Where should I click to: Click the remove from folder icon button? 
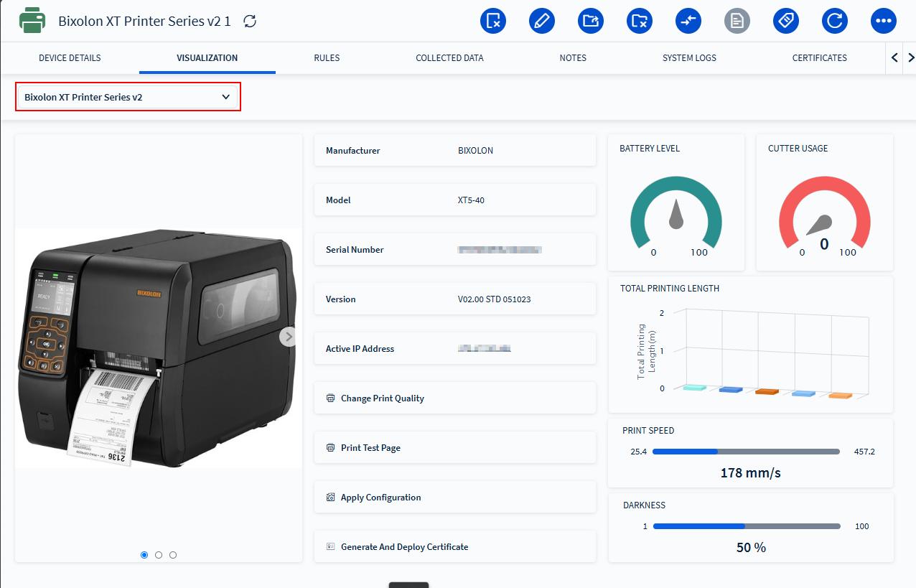[x=640, y=21]
